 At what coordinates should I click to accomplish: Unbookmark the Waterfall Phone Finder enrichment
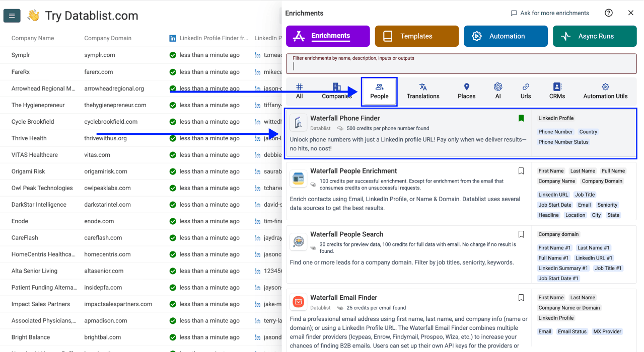[521, 118]
